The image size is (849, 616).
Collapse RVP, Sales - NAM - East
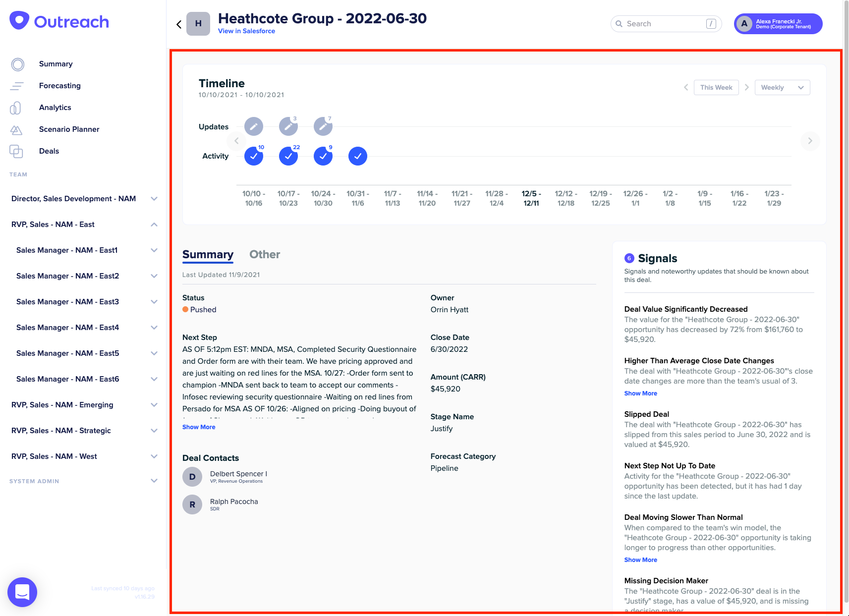point(154,224)
